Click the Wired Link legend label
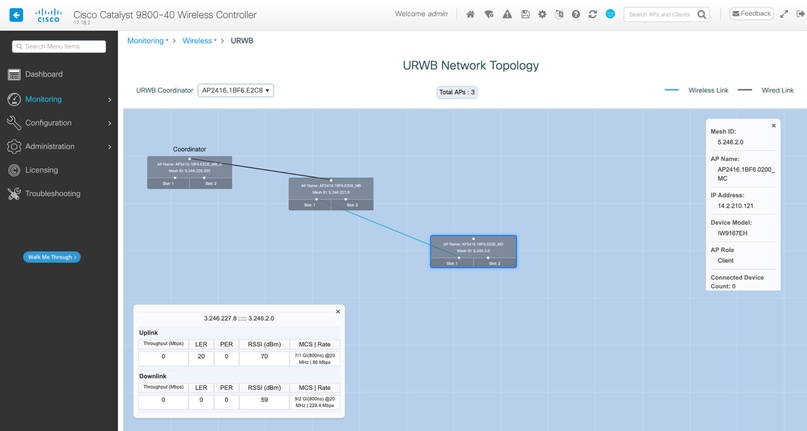The width and height of the screenshot is (807, 431). point(778,90)
